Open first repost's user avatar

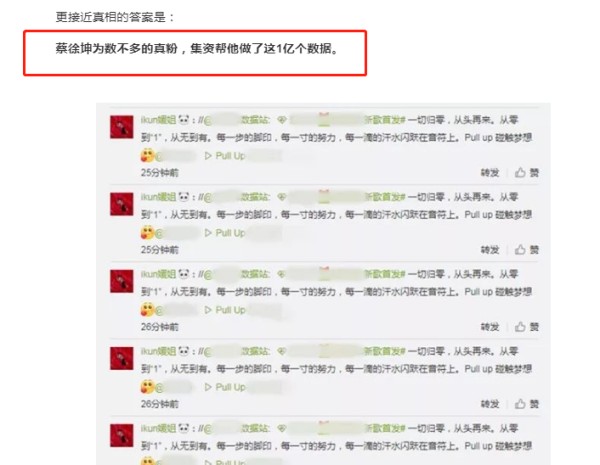coord(122,127)
